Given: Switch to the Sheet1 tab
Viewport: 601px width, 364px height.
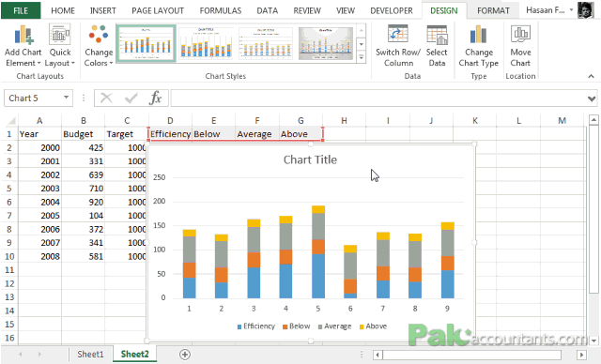Looking at the screenshot, I should click(x=90, y=354).
